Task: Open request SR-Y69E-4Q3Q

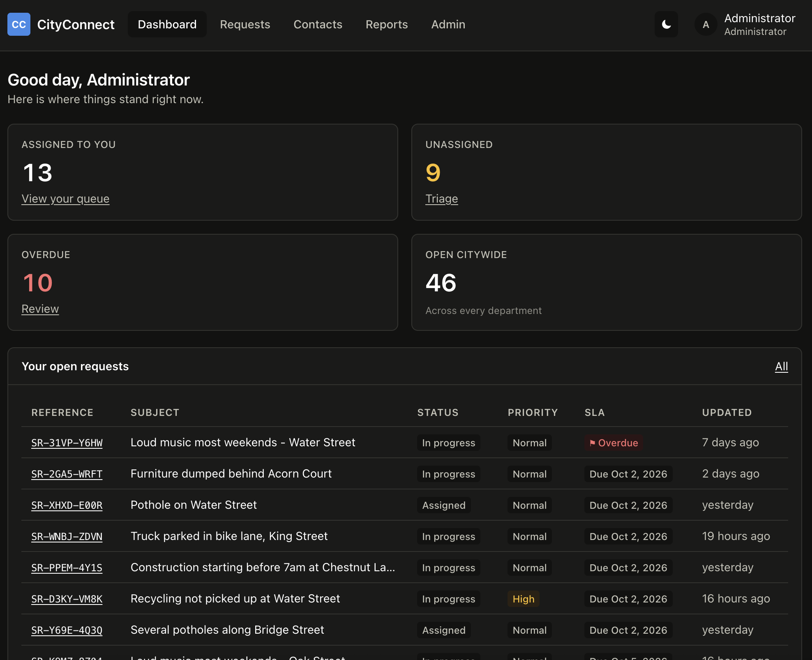Action: point(67,630)
